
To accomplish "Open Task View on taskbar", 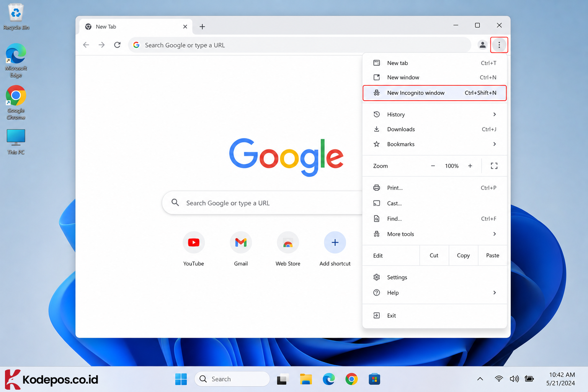I will pos(282,379).
